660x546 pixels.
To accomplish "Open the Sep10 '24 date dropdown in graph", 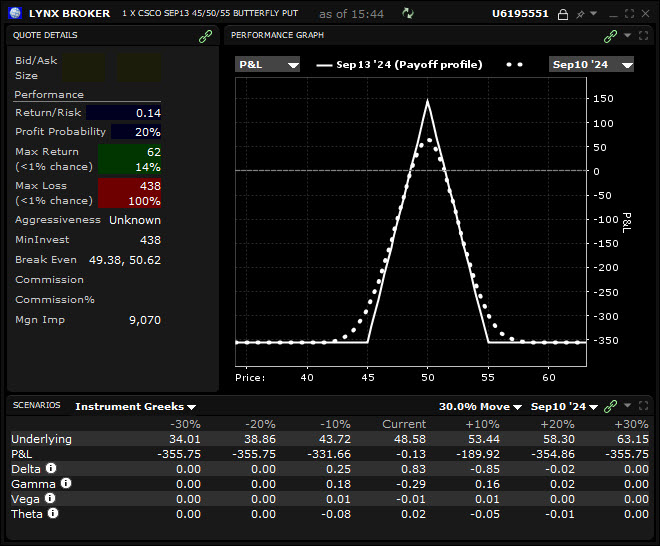I will pyautogui.click(x=591, y=64).
